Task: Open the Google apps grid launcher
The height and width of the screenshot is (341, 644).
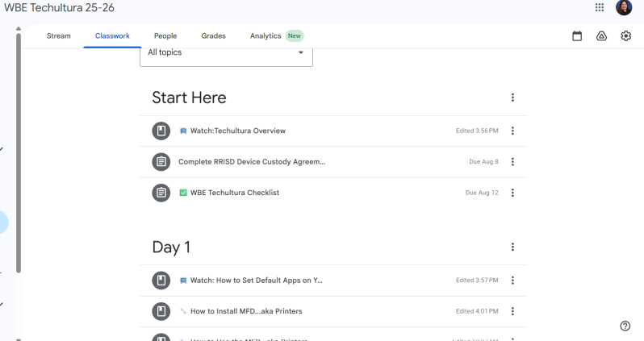Action: (599, 8)
